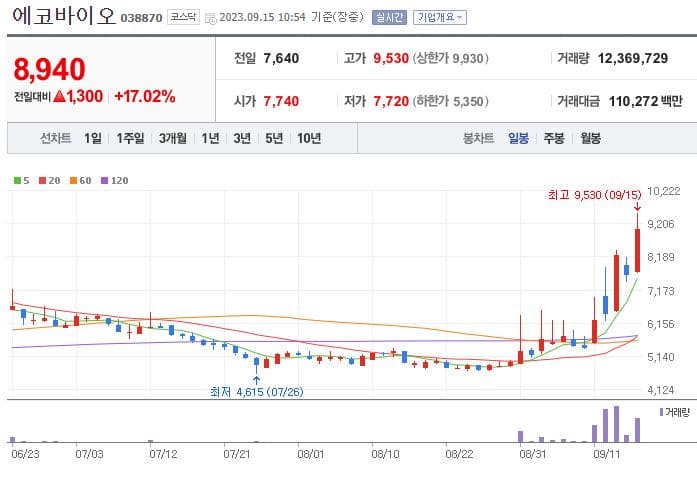
Task: Click the 코스닥 market label
Action: point(183,17)
